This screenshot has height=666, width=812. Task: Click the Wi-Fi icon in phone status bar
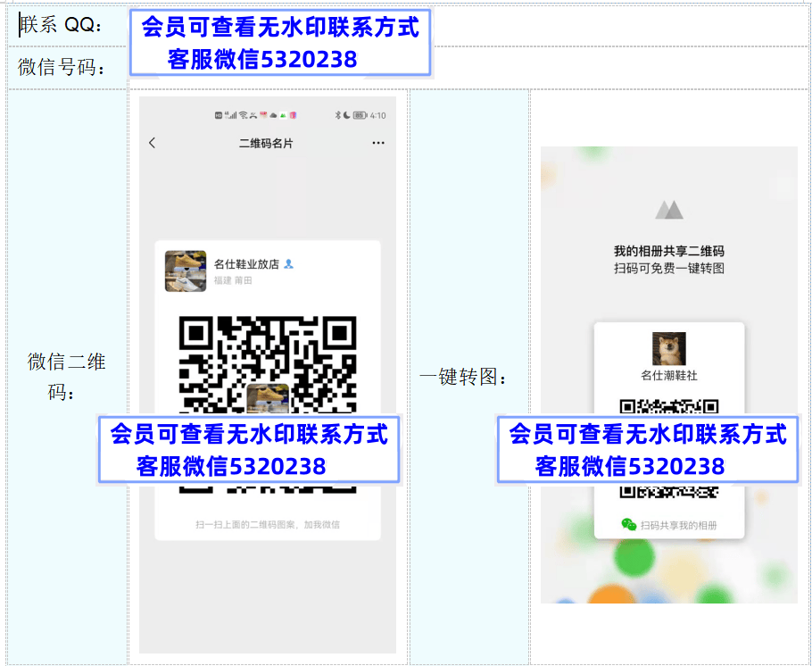243,115
